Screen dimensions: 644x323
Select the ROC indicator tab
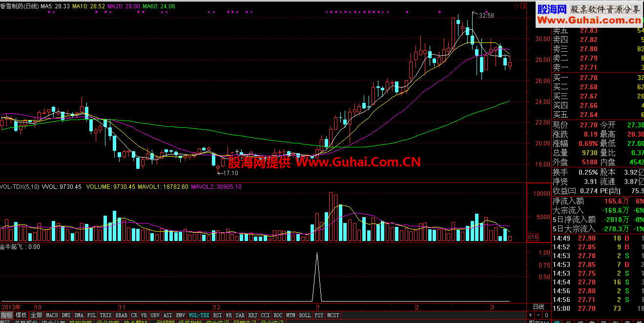[x=278, y=315]
